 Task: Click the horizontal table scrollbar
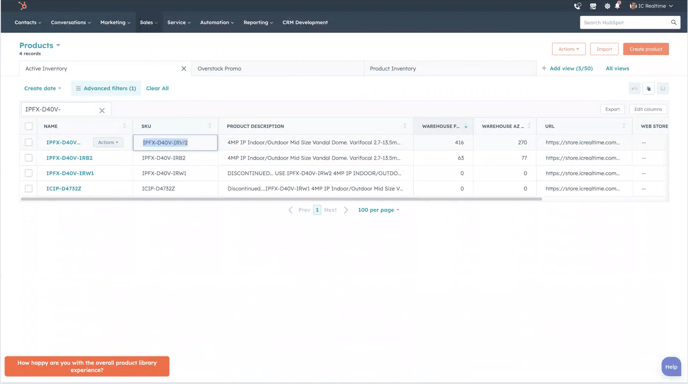point(281,199)
